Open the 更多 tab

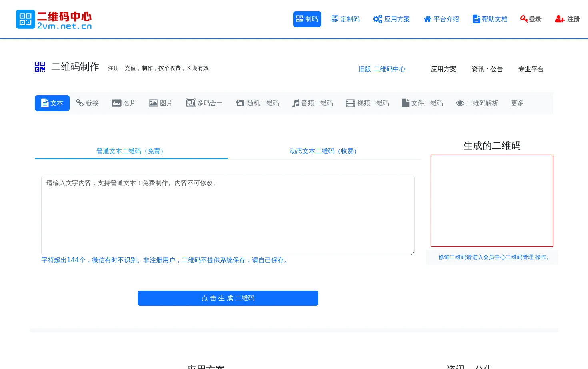pyautogui.click(x=517, y=103)
